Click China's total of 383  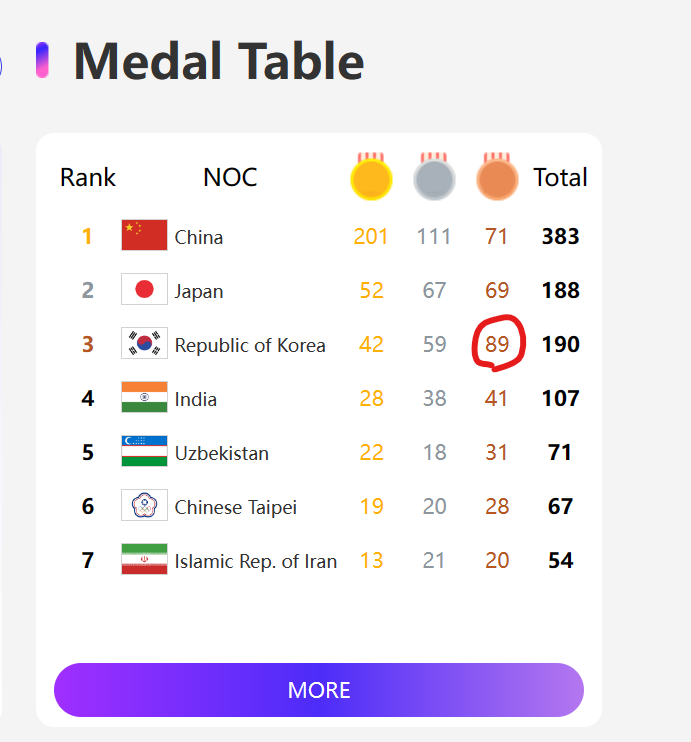[x=560, y=237]
